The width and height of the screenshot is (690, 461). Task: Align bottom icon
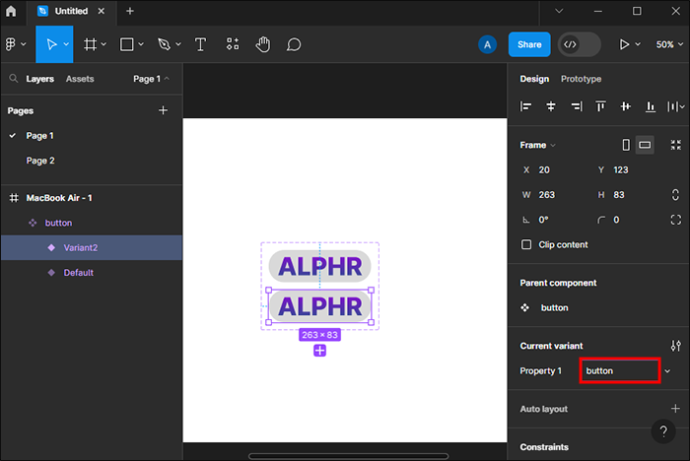[650, 106]
